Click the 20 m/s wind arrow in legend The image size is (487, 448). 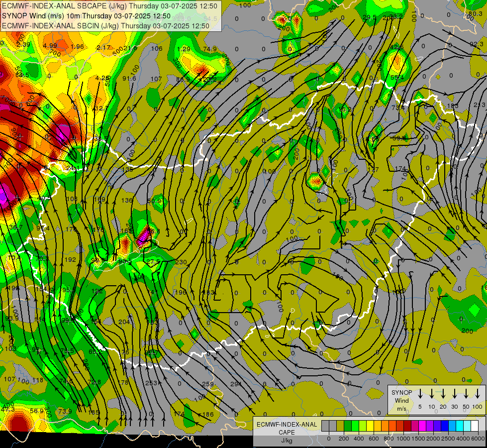443,394
